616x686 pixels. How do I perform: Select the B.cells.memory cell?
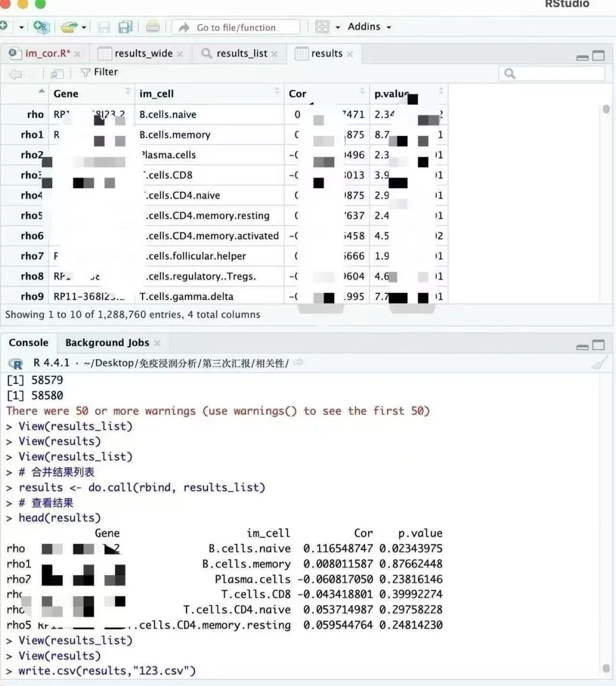pos(209,135)
